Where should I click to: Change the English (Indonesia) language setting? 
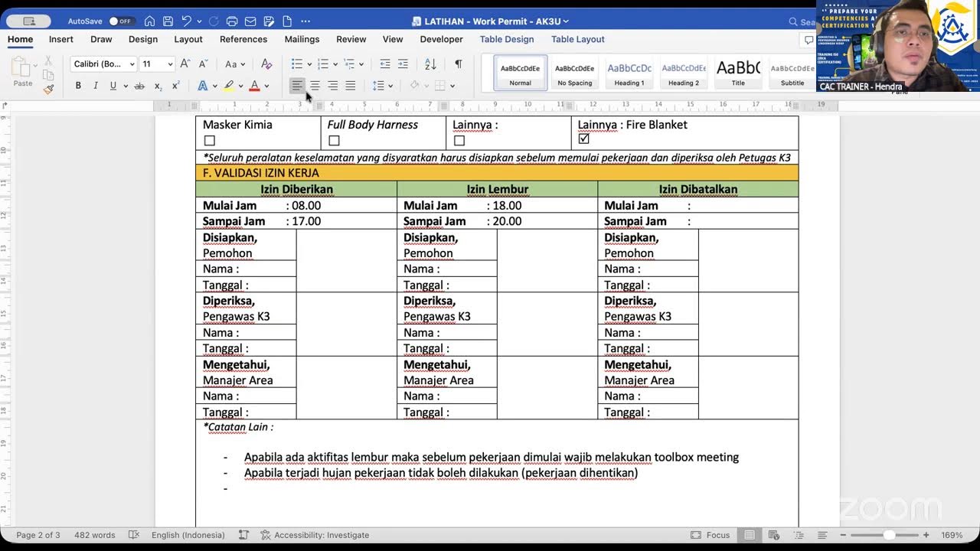tap(188, 535)
